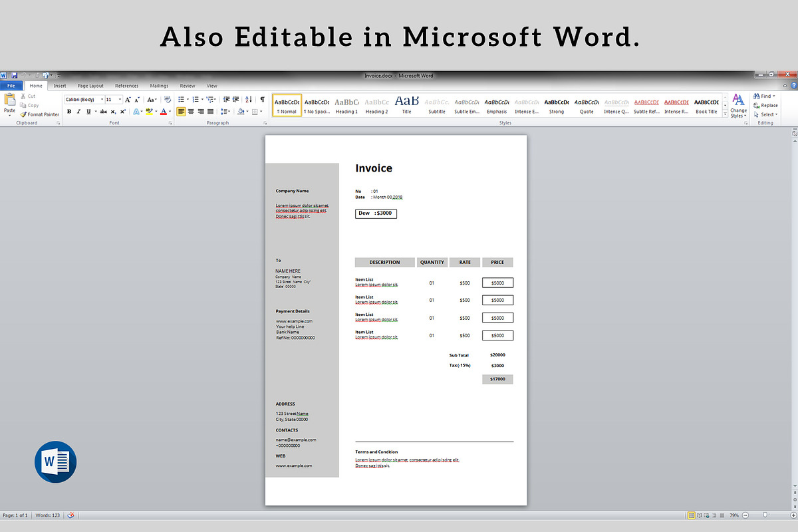Screen dimensions: 798x532
Task: Apply the Book Title style
Action: pos(706,105)
